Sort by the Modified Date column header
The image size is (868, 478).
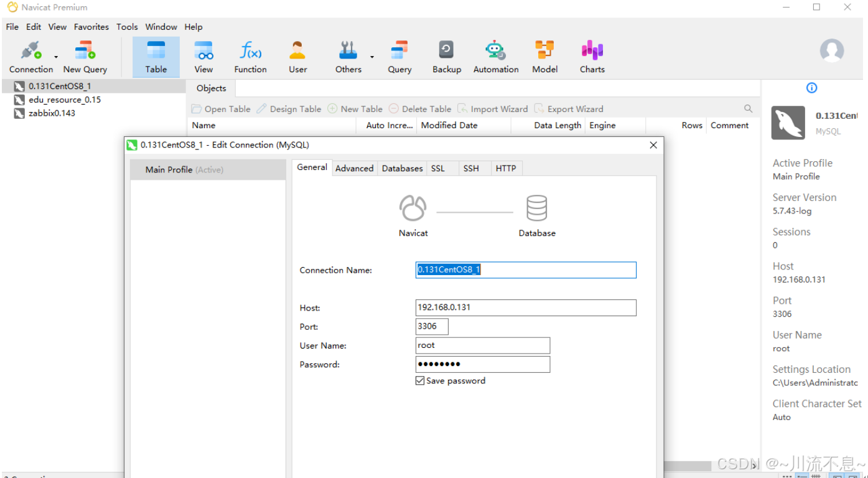(464, 125)
